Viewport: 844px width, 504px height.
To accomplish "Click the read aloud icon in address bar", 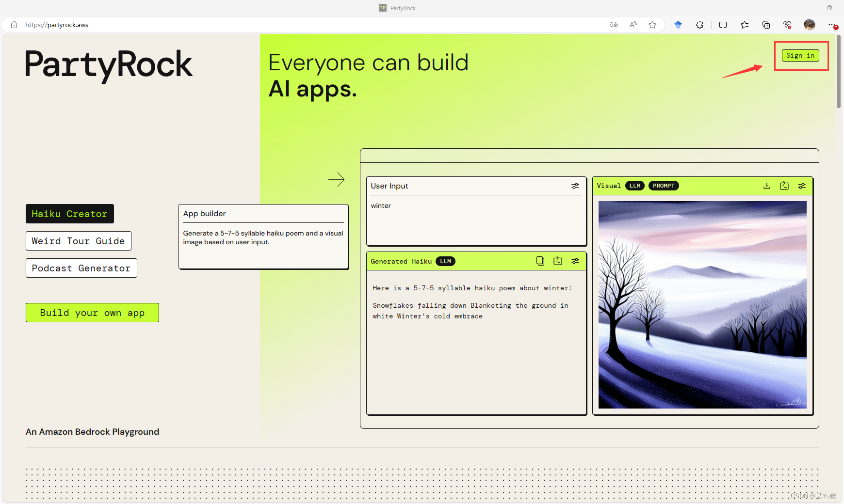I will [633, 25].
